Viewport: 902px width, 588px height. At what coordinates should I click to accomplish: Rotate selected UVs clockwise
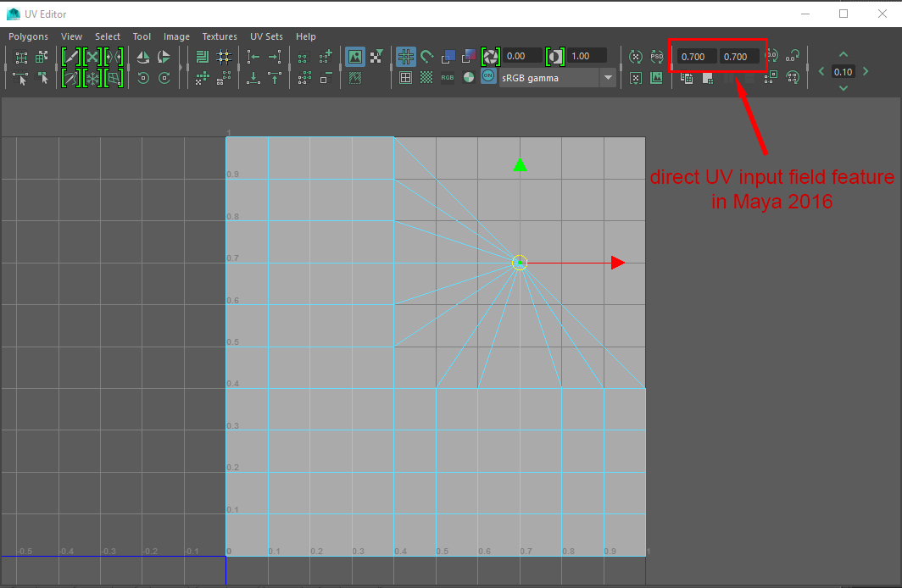coord(164,78)
